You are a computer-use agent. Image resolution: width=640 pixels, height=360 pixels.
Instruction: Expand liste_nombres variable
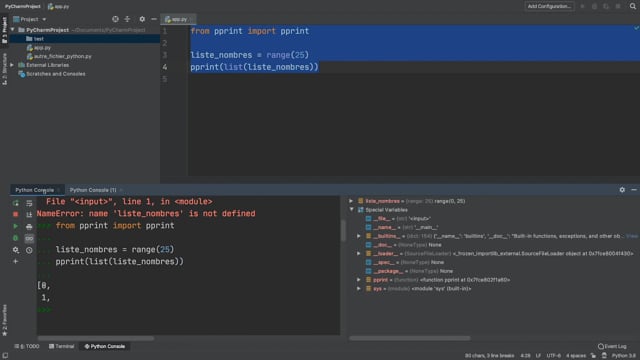tap(351, 201)
